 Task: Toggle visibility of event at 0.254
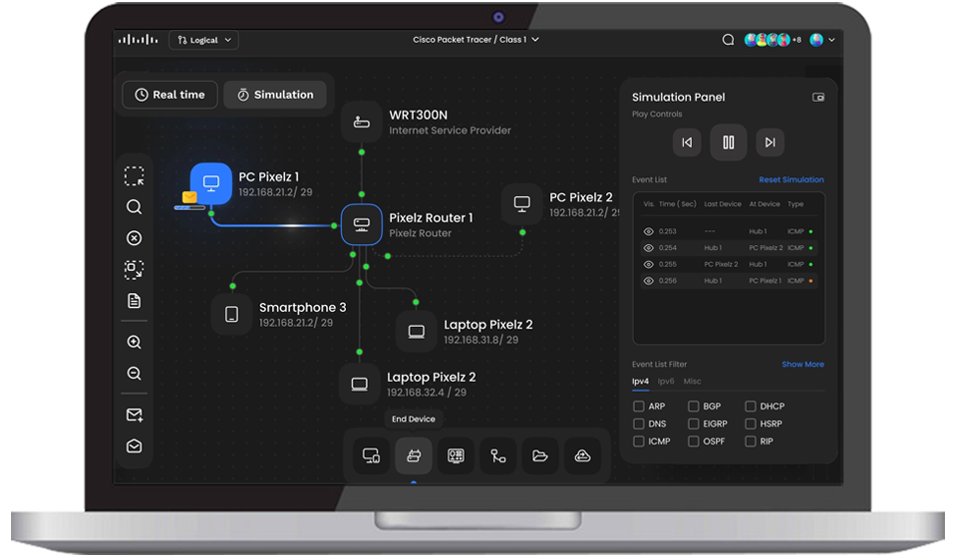tap(649, 248)
